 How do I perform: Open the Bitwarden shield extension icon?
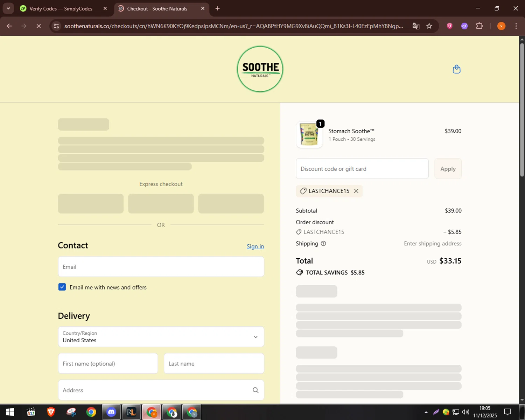click(x=450, y=26)
